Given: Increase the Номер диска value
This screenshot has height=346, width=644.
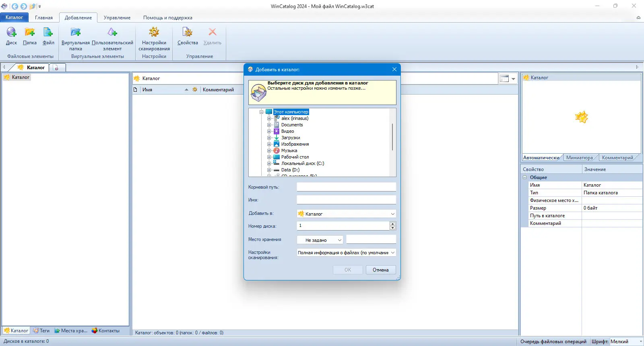Looking at the screenshot, I should tap(393, 224).
